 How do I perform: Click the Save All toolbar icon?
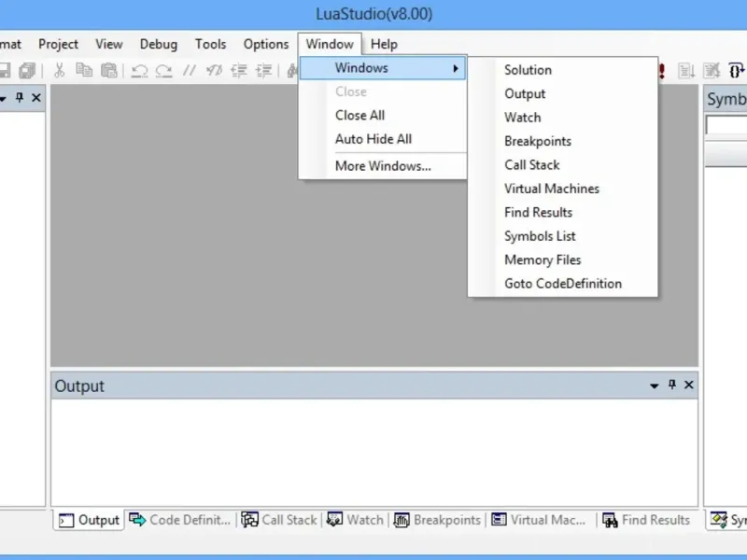click(x=27, y=71)
